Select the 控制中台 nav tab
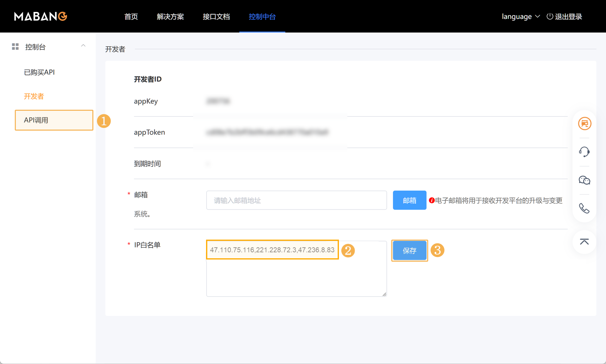The image size is (606, 364). (x=262, y=16)
